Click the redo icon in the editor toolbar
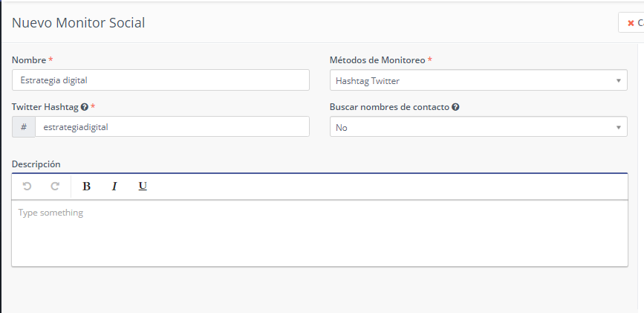Image resolution: width=644 pixels, height=313 pixels. click(55, 187)
